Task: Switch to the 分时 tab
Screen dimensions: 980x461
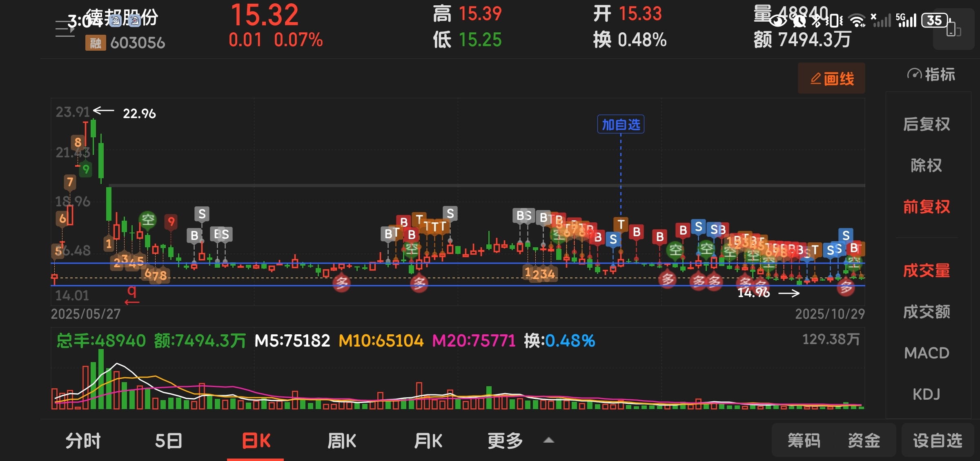Action: [x=83, y=441]
